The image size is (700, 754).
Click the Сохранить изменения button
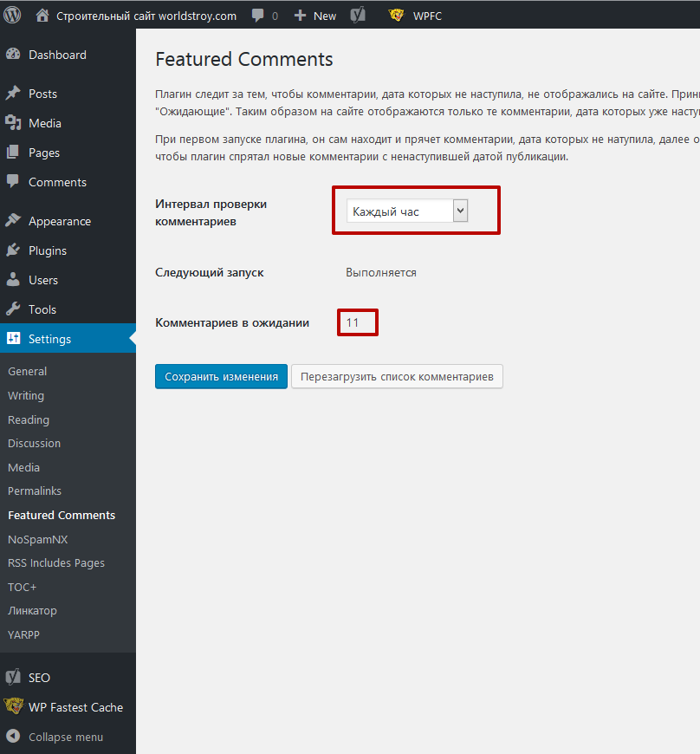pos(221,376)
